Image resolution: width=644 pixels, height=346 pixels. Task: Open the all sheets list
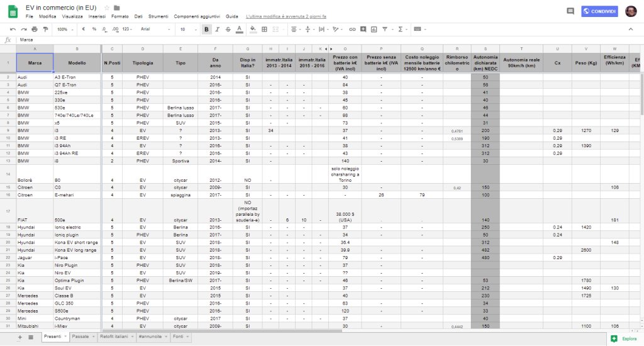(31, 337)
